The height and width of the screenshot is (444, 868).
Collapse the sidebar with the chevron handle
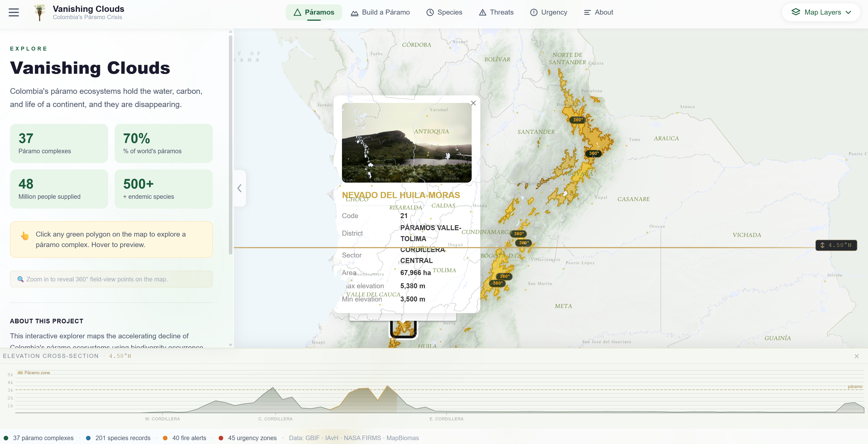pyautogui.click(x=240, y=188)
